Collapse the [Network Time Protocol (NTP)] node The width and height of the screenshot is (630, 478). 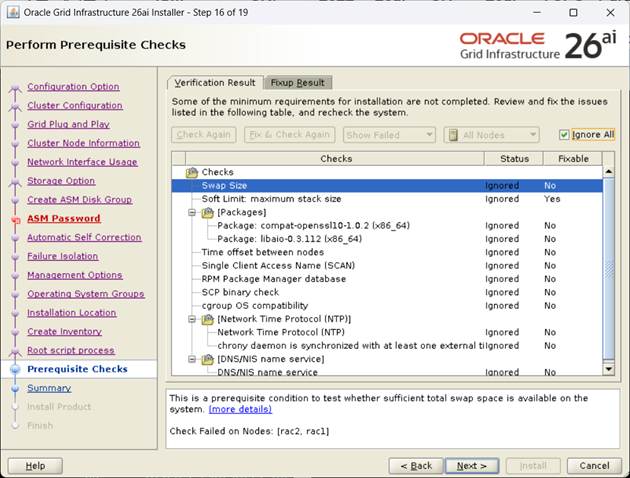point(192,319)
